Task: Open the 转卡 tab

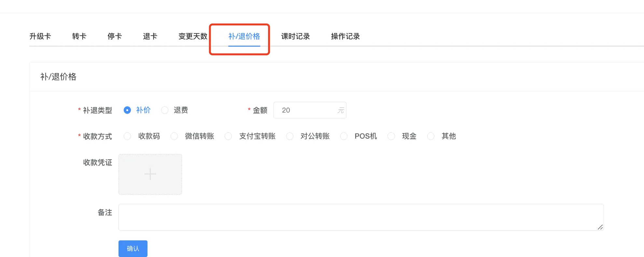Action: pos(79,36)
